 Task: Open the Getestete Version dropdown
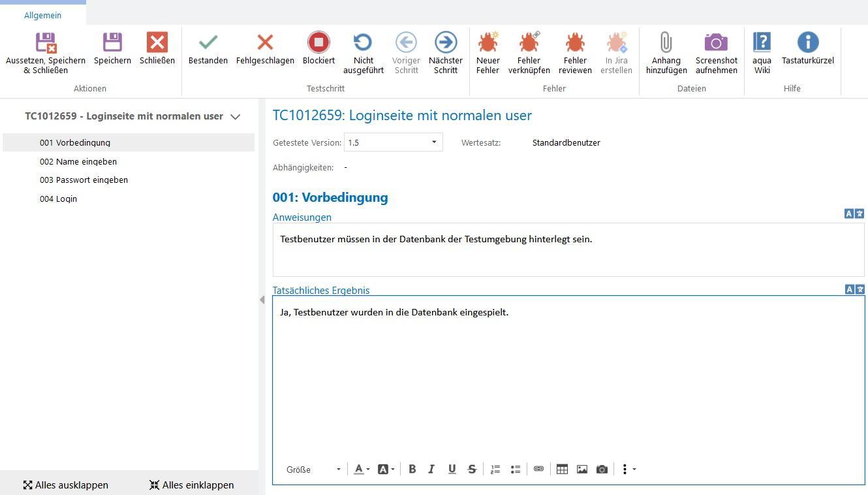point(393,142)
